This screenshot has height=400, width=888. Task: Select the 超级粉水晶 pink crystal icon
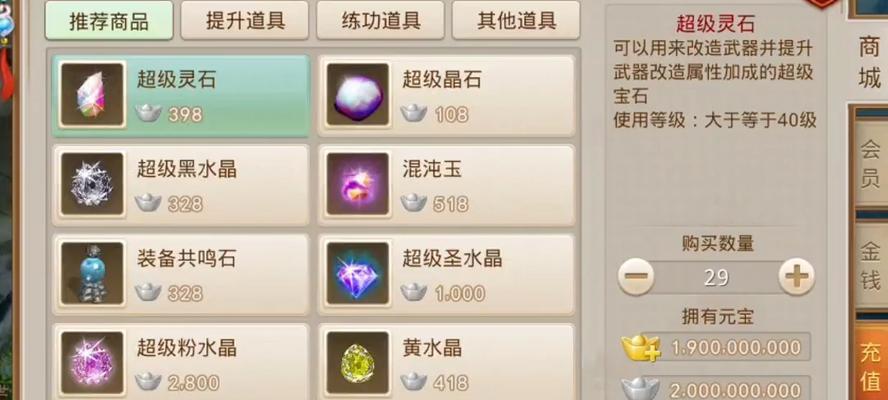tap(92, 363)
